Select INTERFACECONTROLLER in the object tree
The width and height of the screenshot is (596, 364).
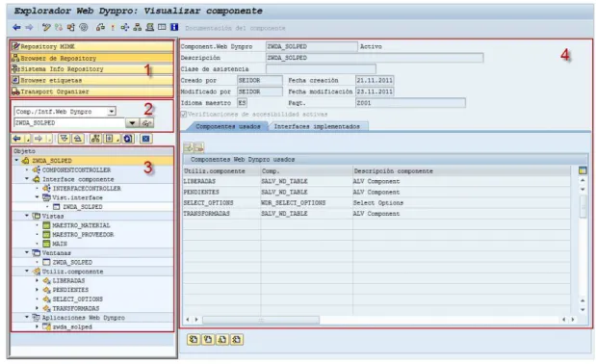[87, 189]
